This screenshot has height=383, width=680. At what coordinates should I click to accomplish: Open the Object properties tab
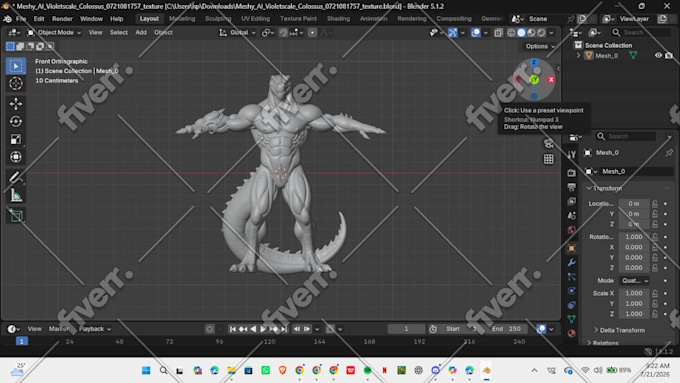point(572,248)
